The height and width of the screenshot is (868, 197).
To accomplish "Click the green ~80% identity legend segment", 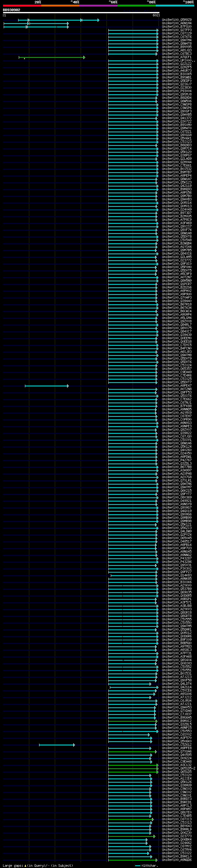I will pos(137,6).
